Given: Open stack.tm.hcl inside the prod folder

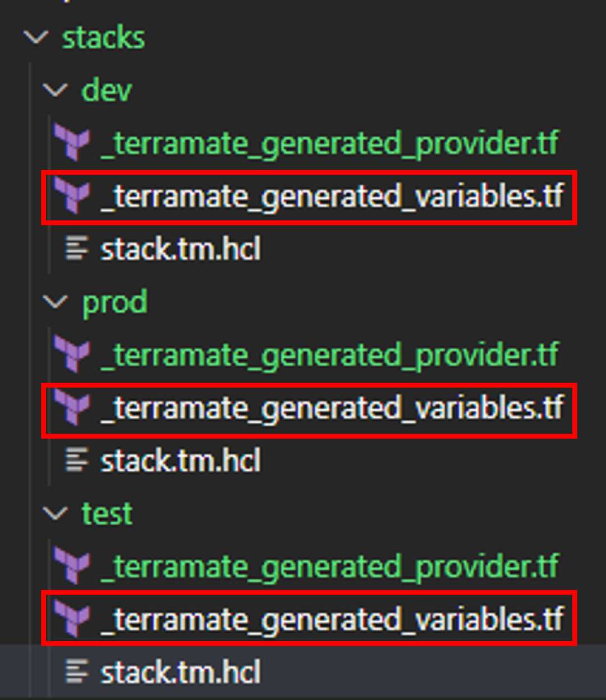Looking at the screenshot, I should click(180, 460).
